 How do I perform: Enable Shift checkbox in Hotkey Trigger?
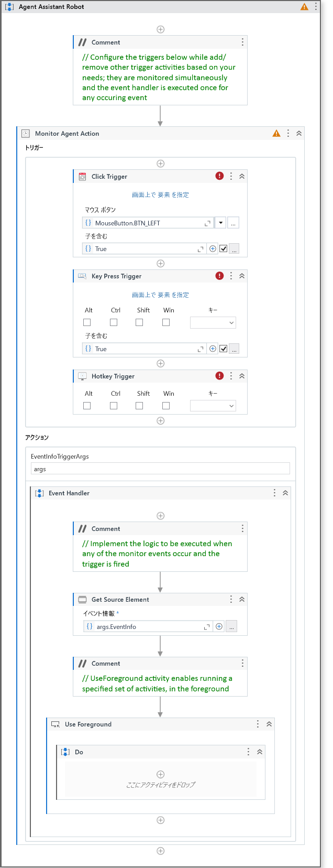pos(139,406)
